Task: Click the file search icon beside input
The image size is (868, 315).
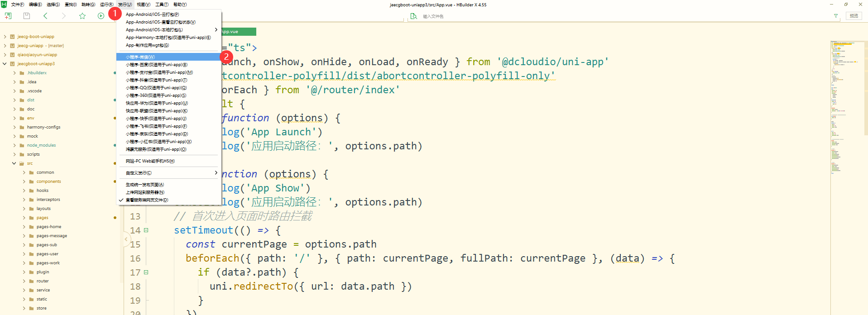Action: (413, 16)
